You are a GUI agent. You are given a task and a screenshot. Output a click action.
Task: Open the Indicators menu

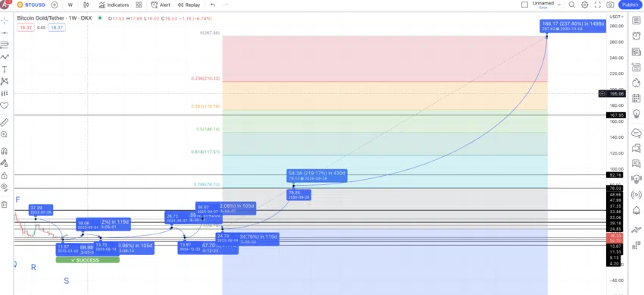pos(114,5)
